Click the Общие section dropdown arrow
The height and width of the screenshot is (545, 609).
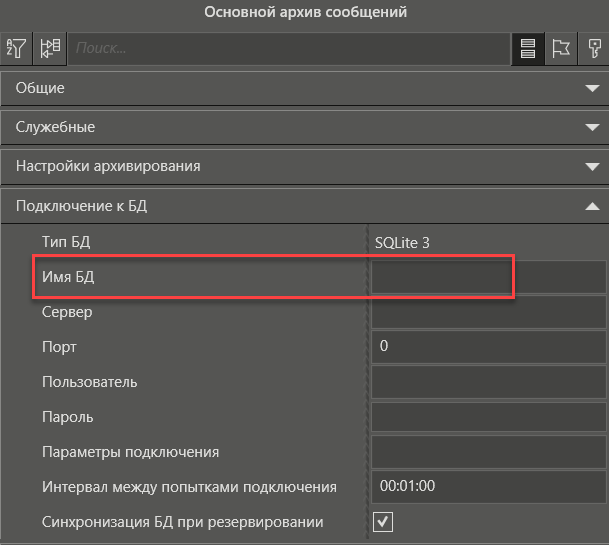point(592,89)
